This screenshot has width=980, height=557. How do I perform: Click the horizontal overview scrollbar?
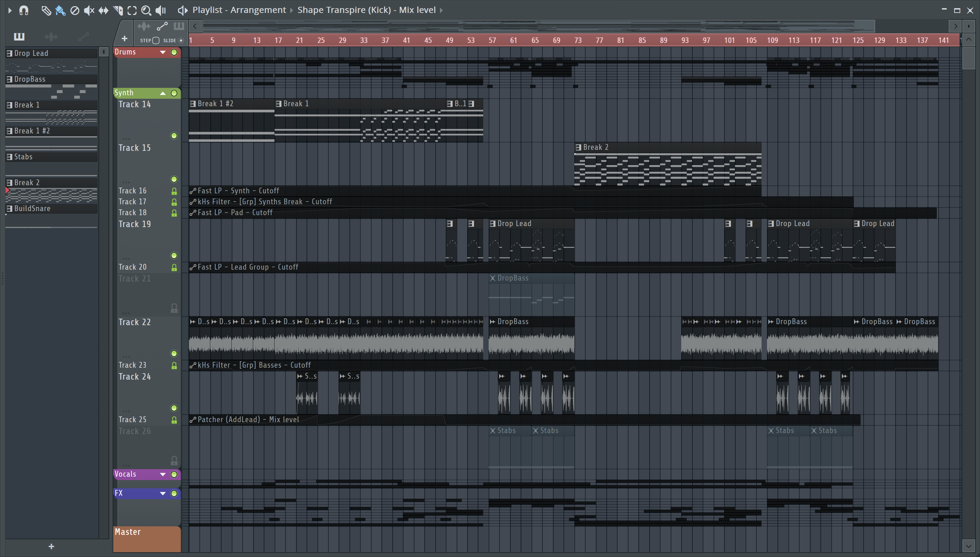539,27
